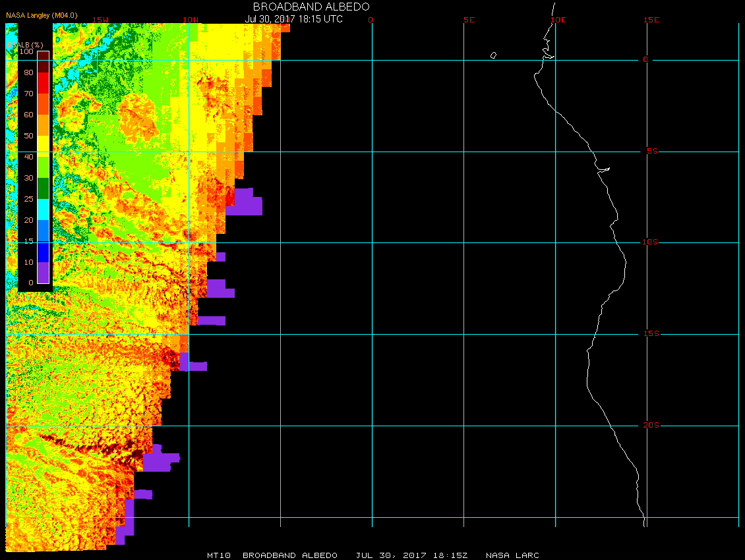Select the dark green 25–30 legend swatch
Image resolution: width=745 pixels, height=560 pixels.
(x=44, y=188)
